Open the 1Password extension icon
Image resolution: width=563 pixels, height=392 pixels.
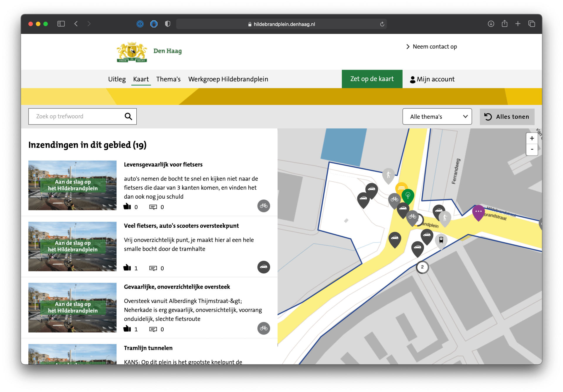click(x=140, y=24)
